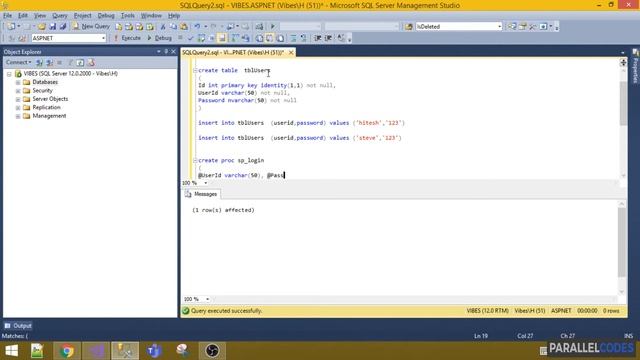The image size is (640, 360).
Task: Click the Execute button
Action: [x=127, y=38]
